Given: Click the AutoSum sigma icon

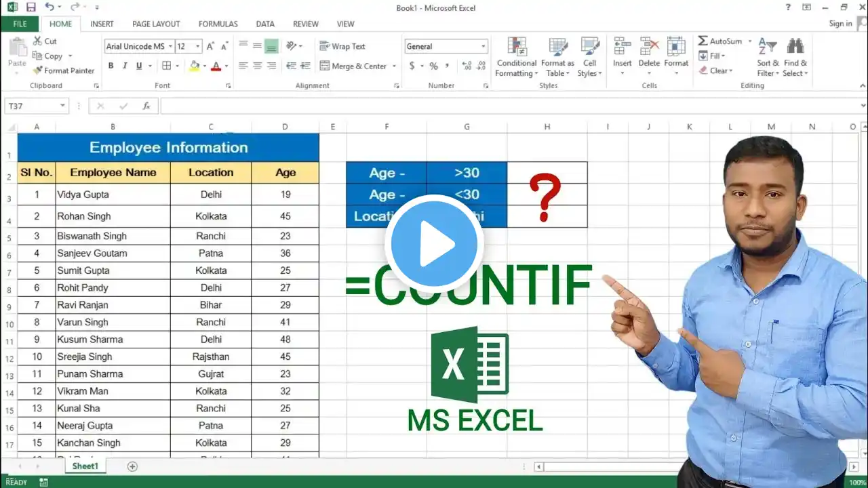Looking at the screenshot, I should coord(703,41).
